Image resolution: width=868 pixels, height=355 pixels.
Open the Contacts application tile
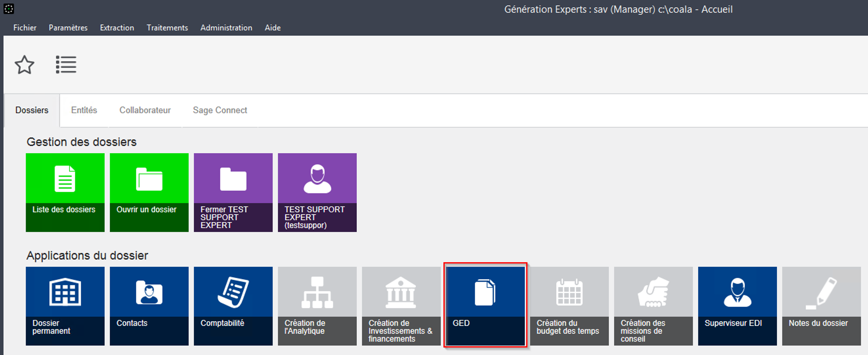(x=149, y=306)
